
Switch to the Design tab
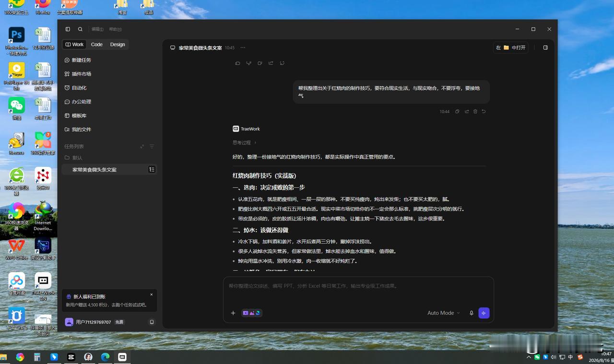pyautogui.click(x=118, y=44)
